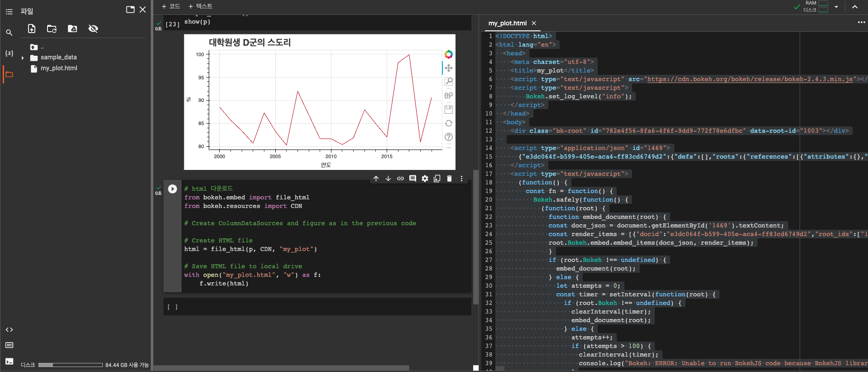This screenshot has width=868, height=372.
Task: Activate the Pan tool on the plot
Action: [448, 68]
